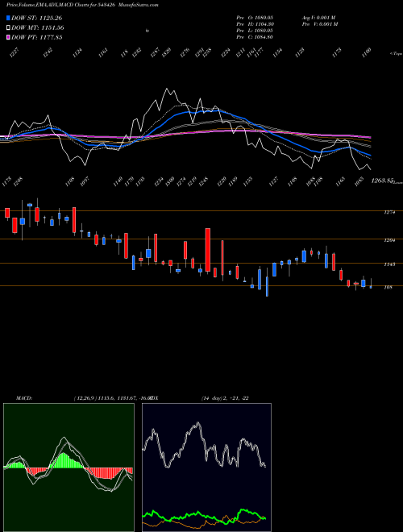Click the 'Pre L: 1080.05' value
This screenshot has height=532, width=403.
tap(255, 31)
